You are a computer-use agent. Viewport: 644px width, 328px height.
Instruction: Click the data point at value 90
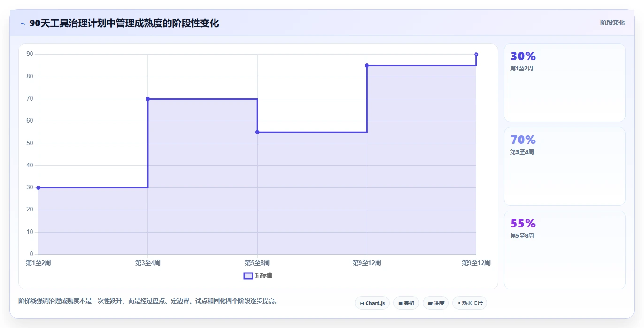coord(476,55)
